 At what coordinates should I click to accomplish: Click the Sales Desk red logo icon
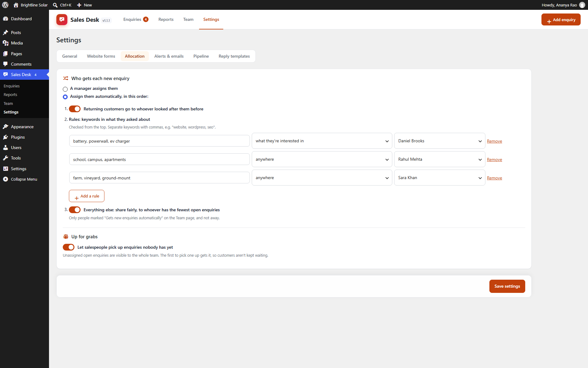point(62,20)
